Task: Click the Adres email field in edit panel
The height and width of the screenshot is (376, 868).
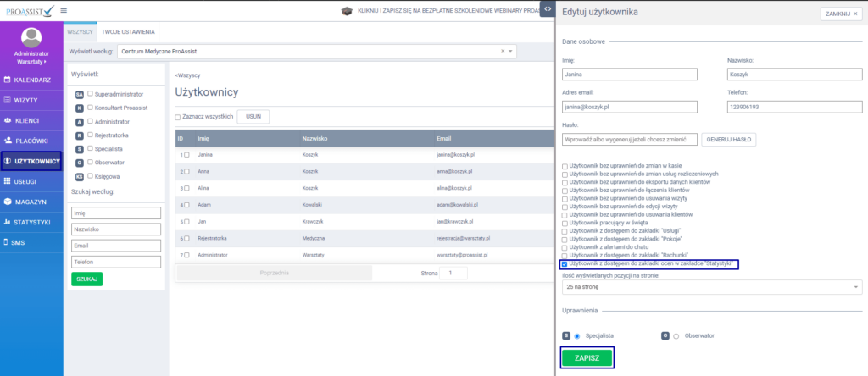Action: click(630, 107)
